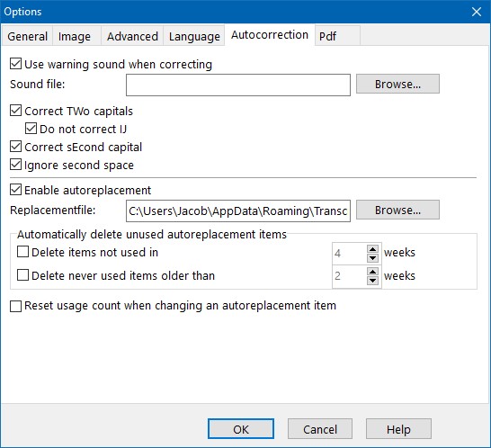Image resolution: width=491 pixels, height=448 pixels.
Task: Disable warning sound when correcting
Action: pos(15,64)
